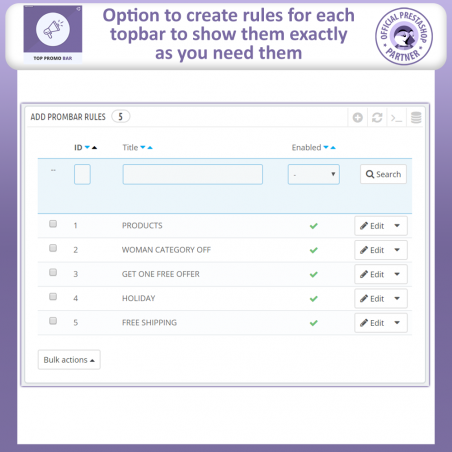Focus the ID filter input box
The height and width of the screenshot is (452, 452).
pos(82,174)
